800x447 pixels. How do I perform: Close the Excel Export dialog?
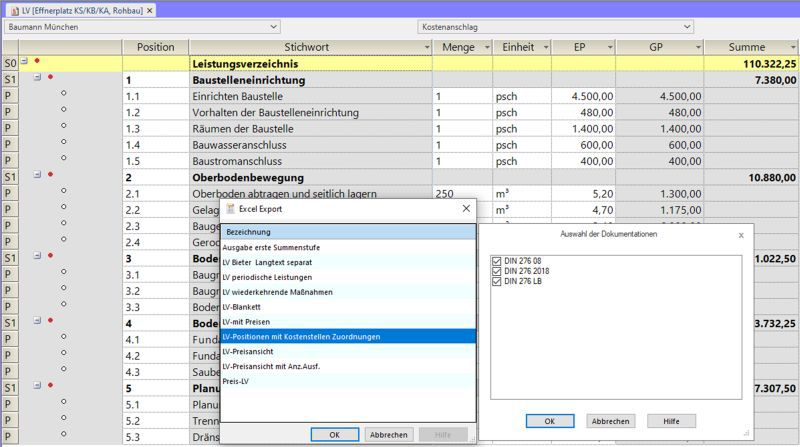(465, 209)
